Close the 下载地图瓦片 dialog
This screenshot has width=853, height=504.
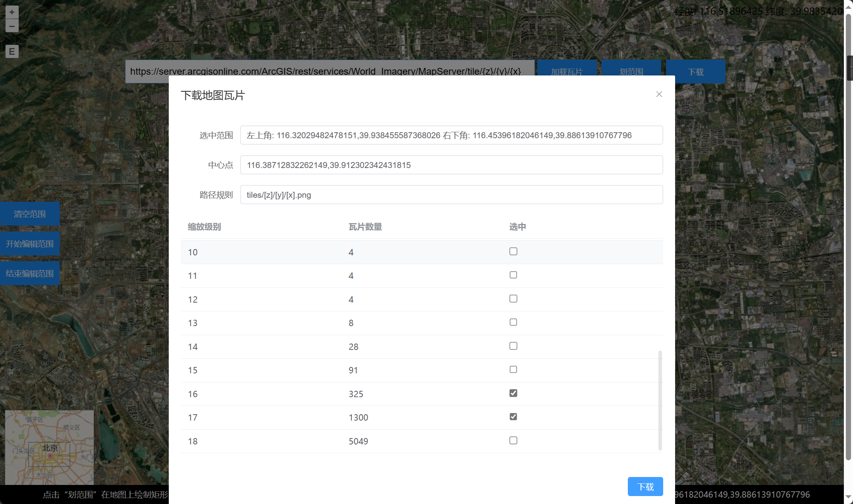(x=659, y=94)
